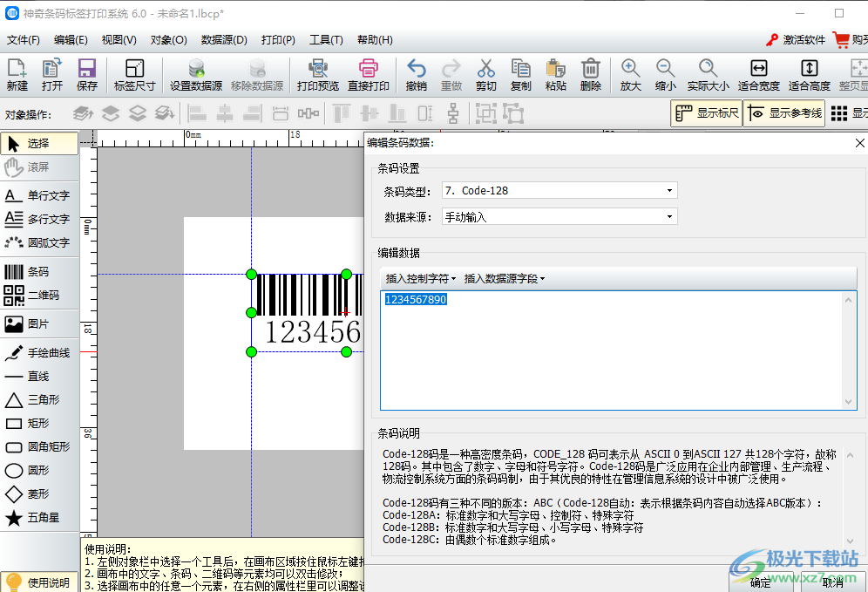Select the 矩形 rectangle tool
The height and width of the screenshot is (592, 868).
point(38,423)
